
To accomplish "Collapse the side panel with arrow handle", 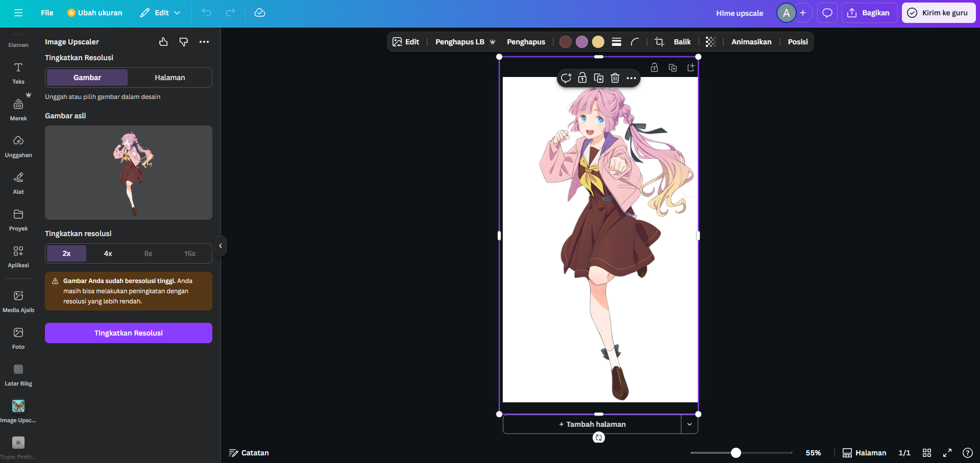I will pyautogui.click(x=220, y=246).
